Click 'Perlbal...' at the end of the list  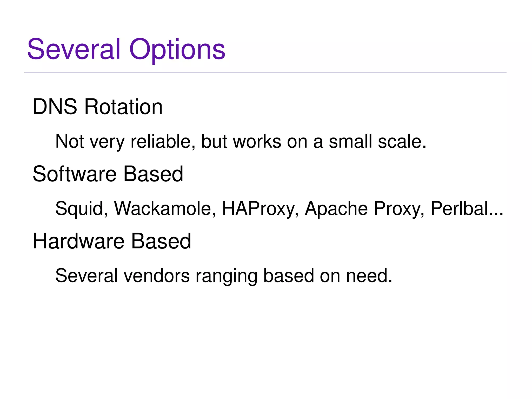coord(467,208)
